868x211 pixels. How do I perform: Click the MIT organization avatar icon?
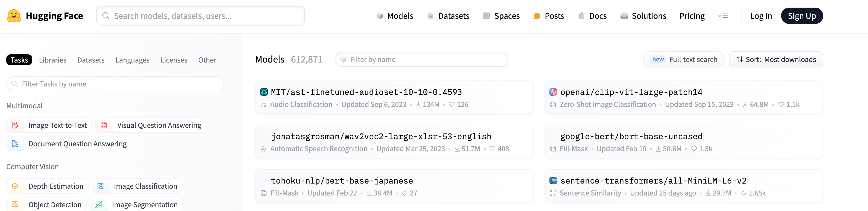tap(264, 92)
